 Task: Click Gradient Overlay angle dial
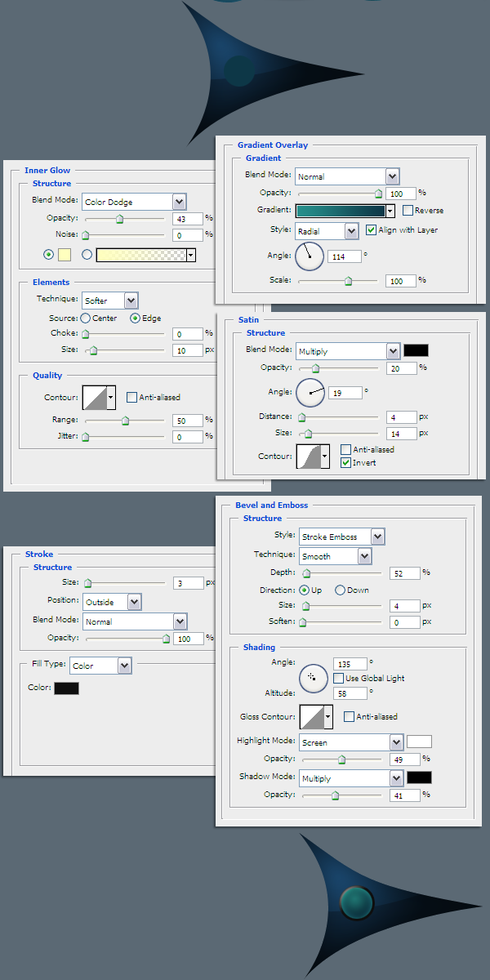[x=310, y=256]
